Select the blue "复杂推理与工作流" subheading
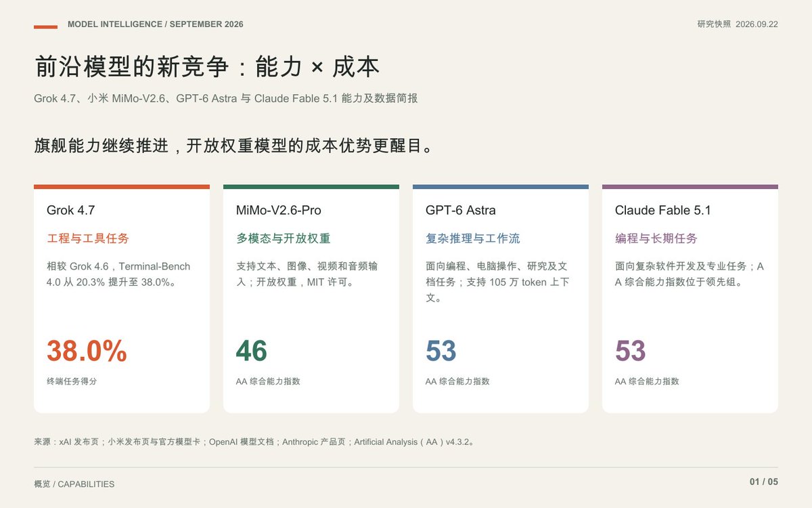The width and height of the screenshot is (812, 508). coord(473,238)
